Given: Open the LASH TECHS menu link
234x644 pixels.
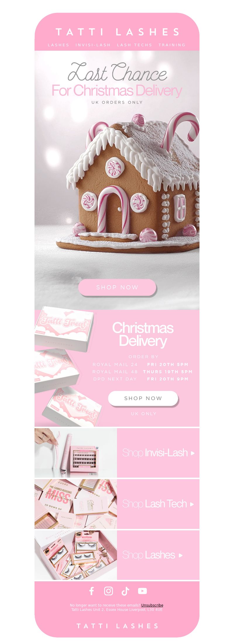Looking at the screenshot, I should (x=135, y=45).
